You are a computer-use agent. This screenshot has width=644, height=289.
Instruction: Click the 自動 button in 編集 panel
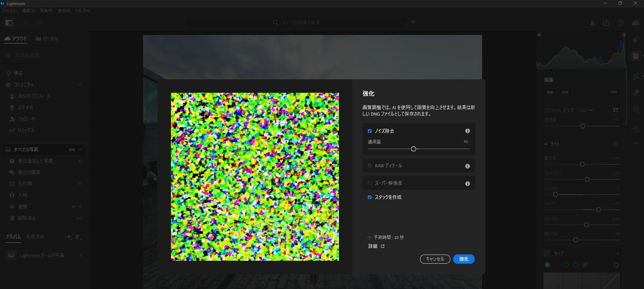click(550, 92)
